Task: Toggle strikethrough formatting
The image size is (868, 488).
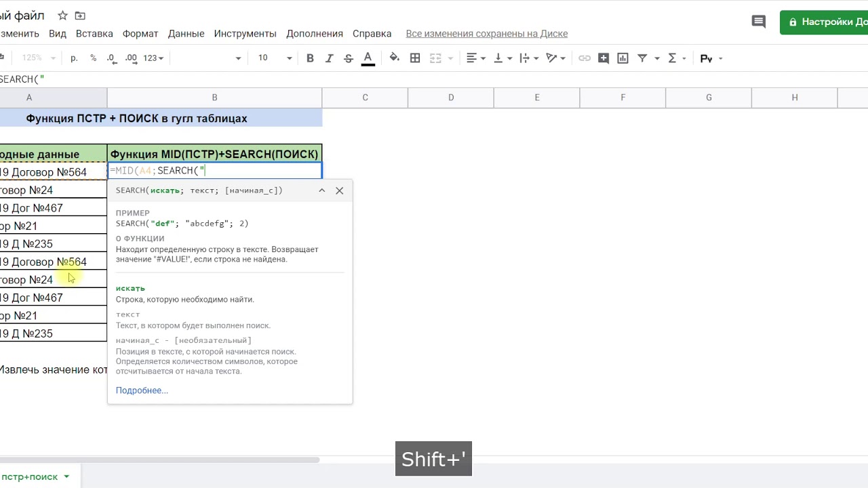Action: coord(349,58)
